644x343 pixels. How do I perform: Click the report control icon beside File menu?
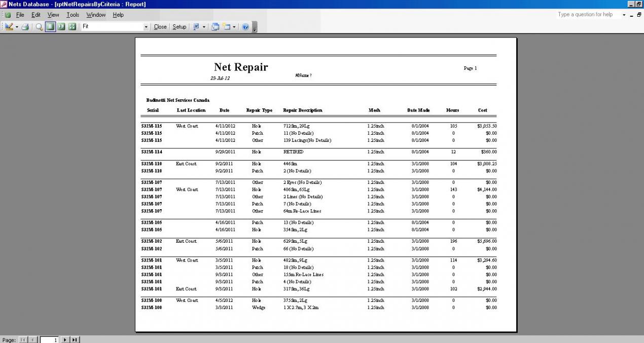pos(8,15)
